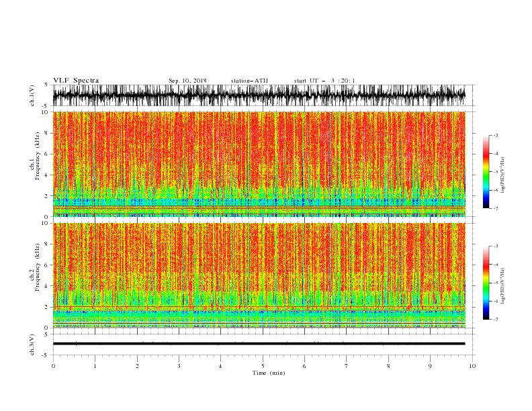
Task: Click time axis tick label "7"
Action: pos(347,366)
